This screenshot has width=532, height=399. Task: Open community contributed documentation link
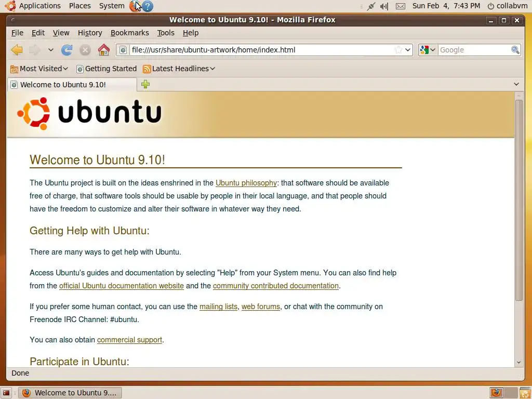[x=276, y=286]
